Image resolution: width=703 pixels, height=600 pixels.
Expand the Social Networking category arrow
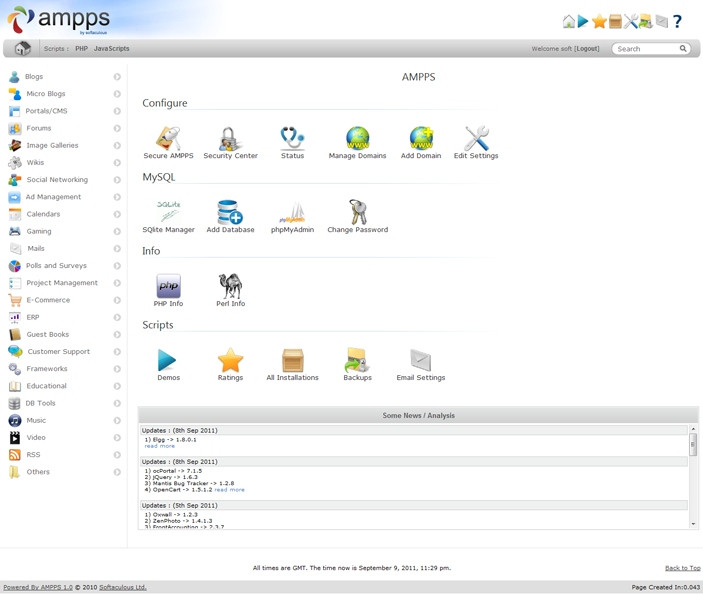pos(117,180)
